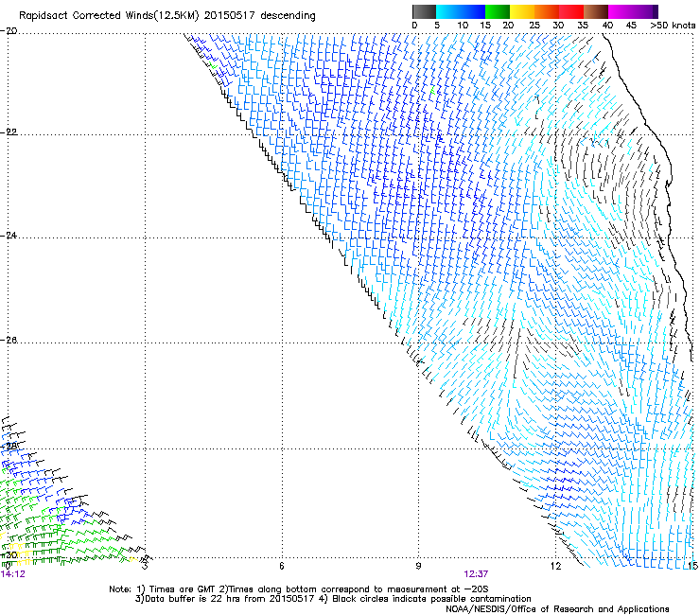Click the purple '12:37' swath time label
This screenshot has height=615, width=700.
pos(476,574)
